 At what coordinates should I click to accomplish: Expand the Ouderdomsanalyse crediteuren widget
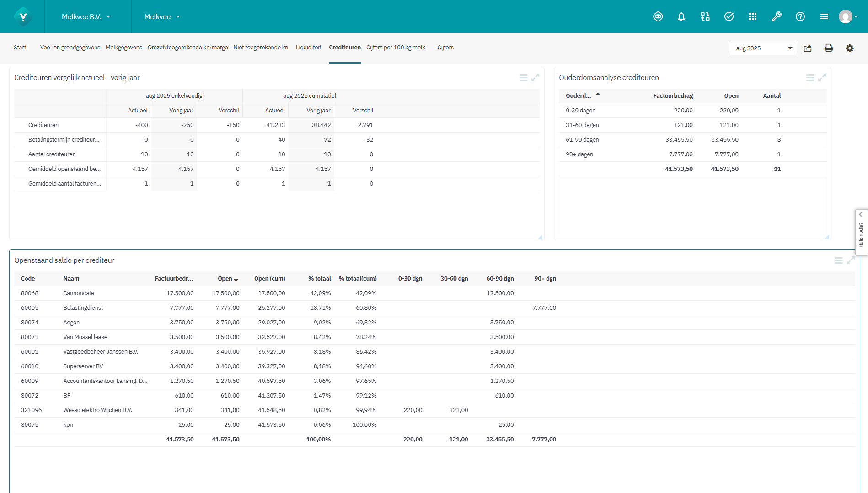tap(822, 78)
